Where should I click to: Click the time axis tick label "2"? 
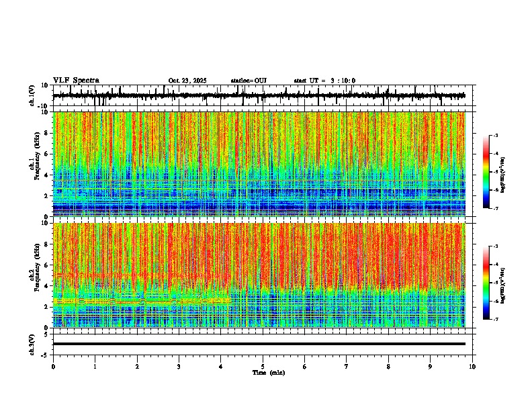[x=137, y=367]
